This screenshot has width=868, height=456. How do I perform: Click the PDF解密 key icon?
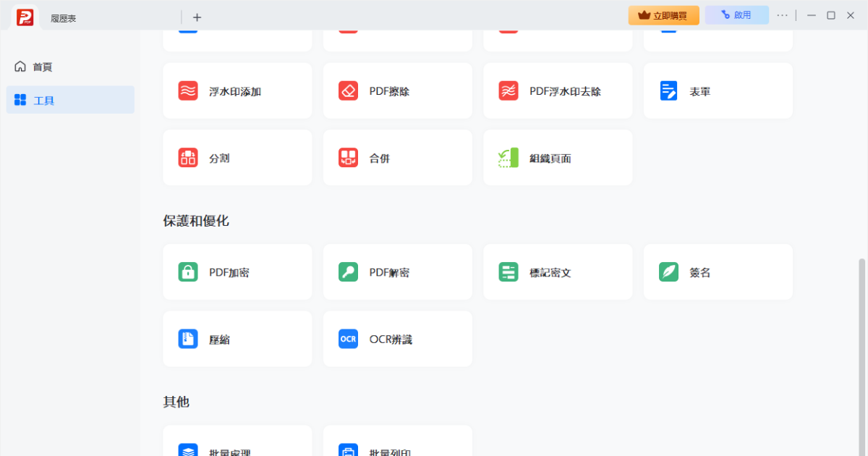point(348,272)
